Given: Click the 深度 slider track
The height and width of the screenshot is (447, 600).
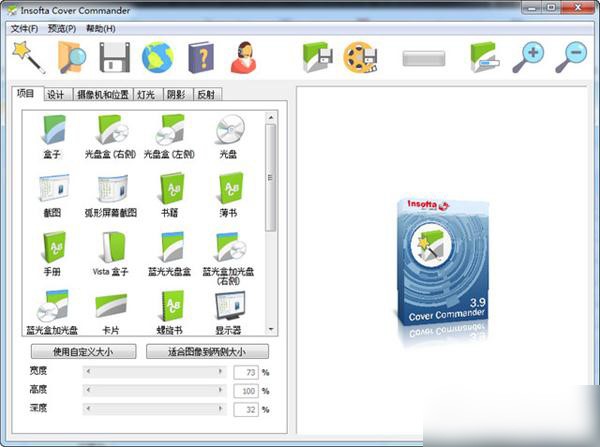Looking at the screenshot, I should coord(154,409).
